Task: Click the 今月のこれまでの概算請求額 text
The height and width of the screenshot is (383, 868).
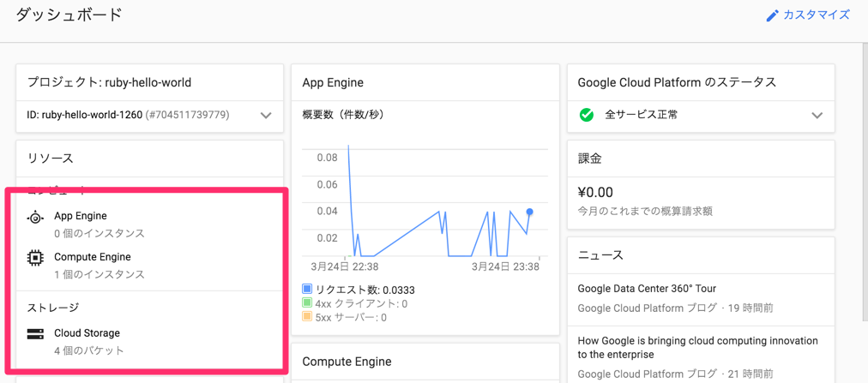Action: click(645, 211)
